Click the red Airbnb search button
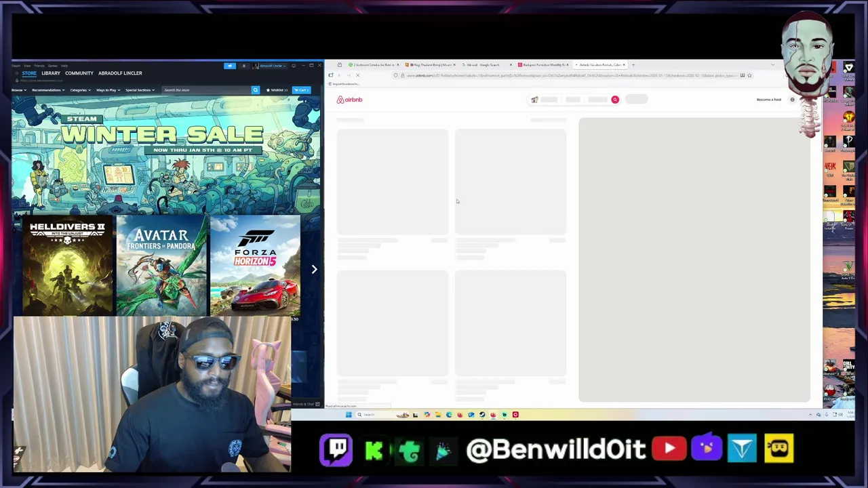This screenshot has height=488, width=868. [615, 100]
